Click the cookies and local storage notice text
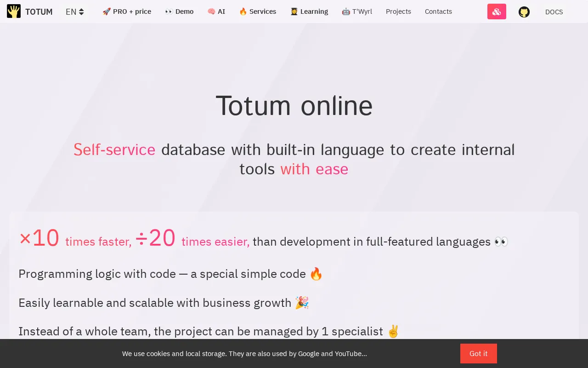 [244, 354]
